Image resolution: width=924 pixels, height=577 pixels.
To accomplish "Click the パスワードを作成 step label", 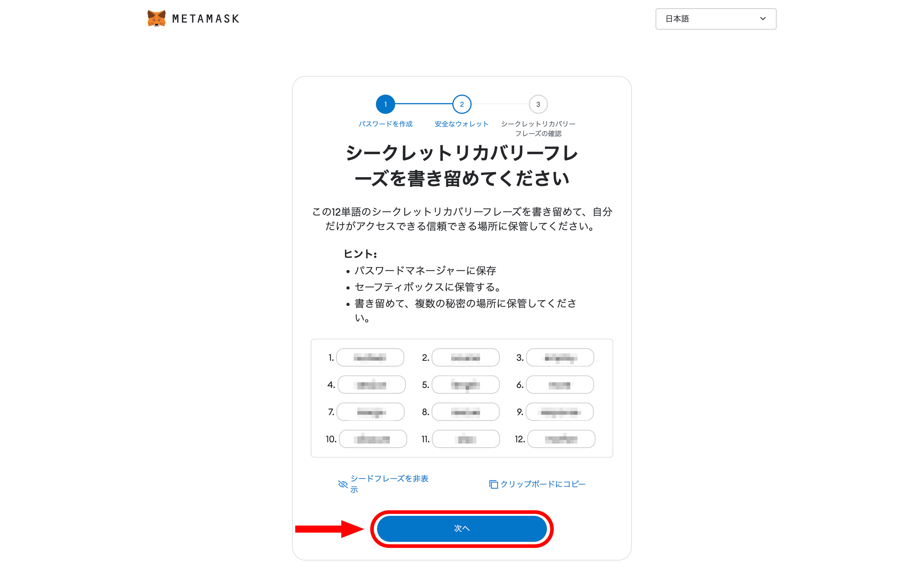I will click(x=385, y=124).
